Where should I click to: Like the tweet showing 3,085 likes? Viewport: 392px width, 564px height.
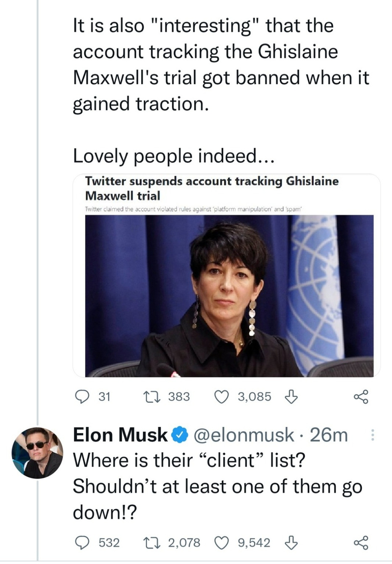(221, 396)
